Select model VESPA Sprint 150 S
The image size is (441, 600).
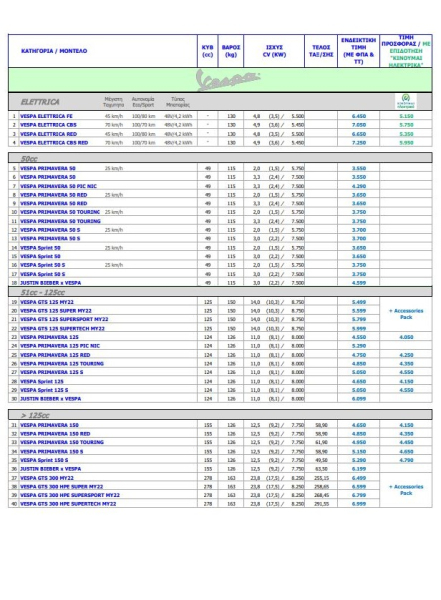(x=44, y=460)
